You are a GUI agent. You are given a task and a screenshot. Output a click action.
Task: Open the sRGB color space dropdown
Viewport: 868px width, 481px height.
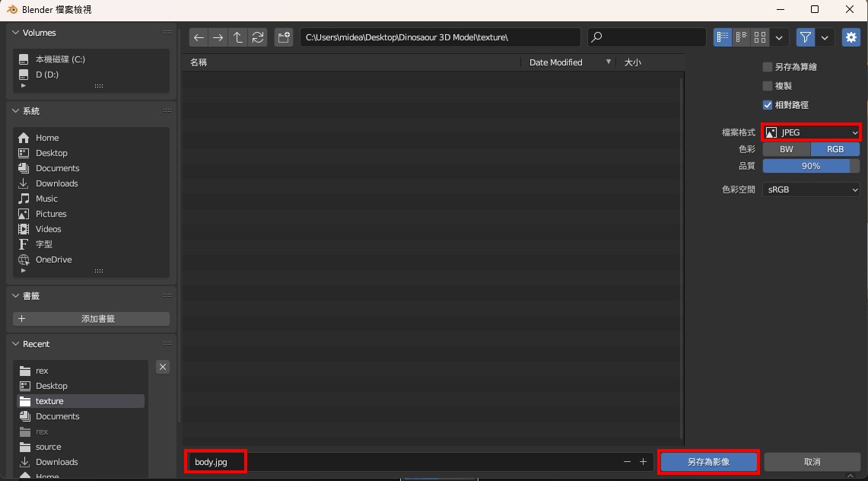coord(811,190)
